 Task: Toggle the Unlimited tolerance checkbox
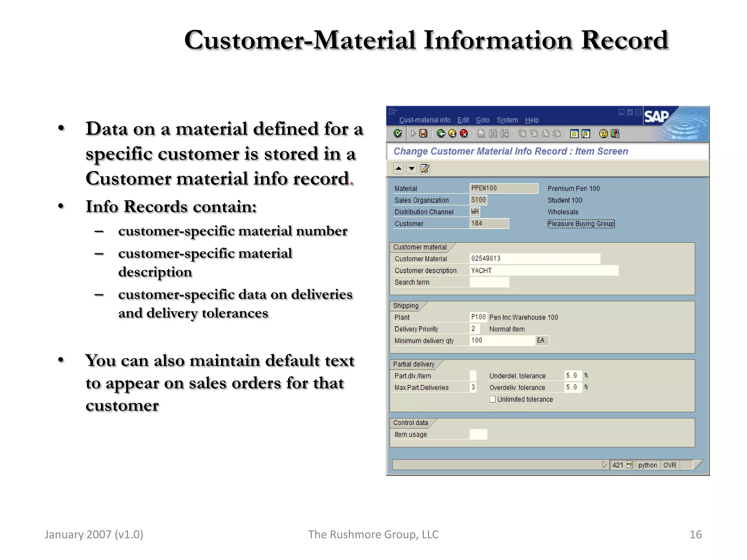[x=492, y=399]
